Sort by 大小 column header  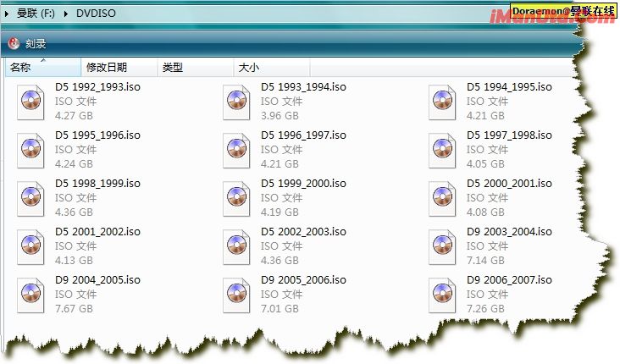(249, 68)
